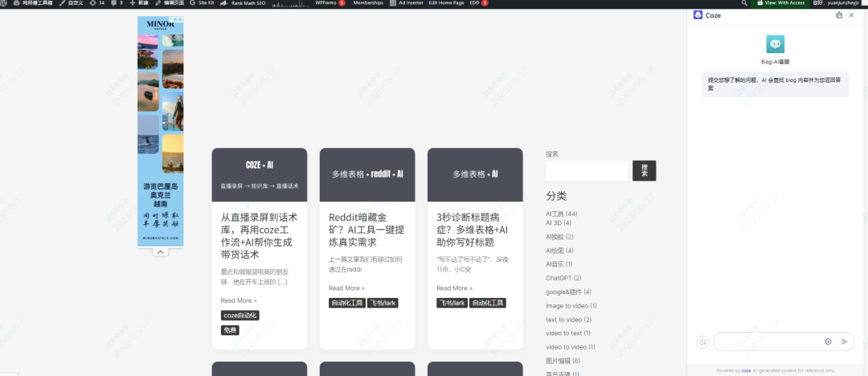Open the video to video (1) category

[570, 347]
